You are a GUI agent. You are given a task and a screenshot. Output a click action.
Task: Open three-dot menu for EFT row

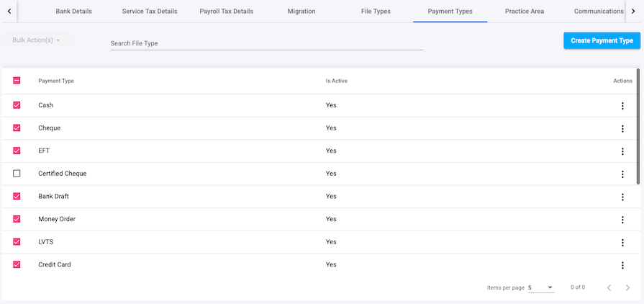click(x=622, y=151)
